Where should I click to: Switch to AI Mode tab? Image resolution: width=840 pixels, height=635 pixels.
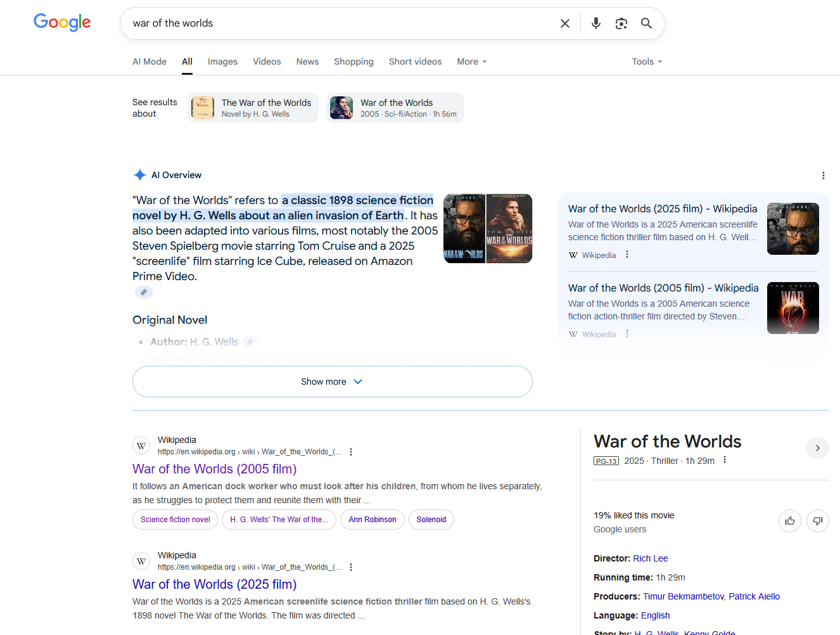pyautogui.click(x=150, y=61)
